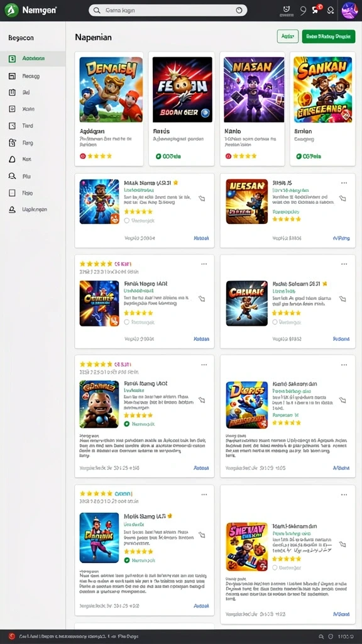
Task: Open the bell-shaped Kax sidebar icon
Action: click(12, 159)
